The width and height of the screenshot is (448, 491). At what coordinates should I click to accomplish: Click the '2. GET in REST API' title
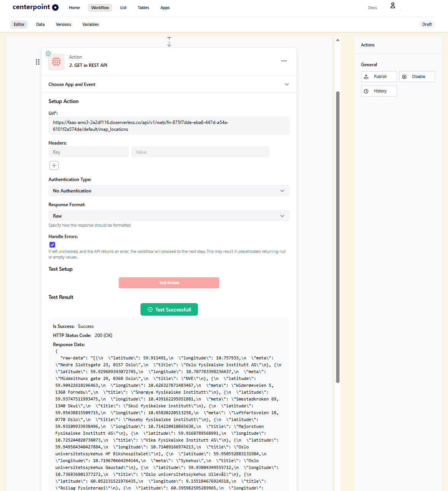tap(88, 65)
